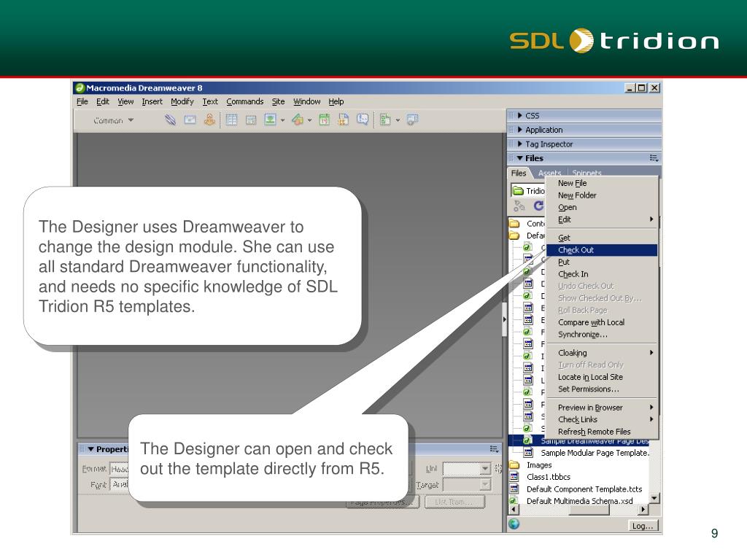Open the Properties panel options menu icon
Viewport: 747px width, 560px height.
(495, 449)
